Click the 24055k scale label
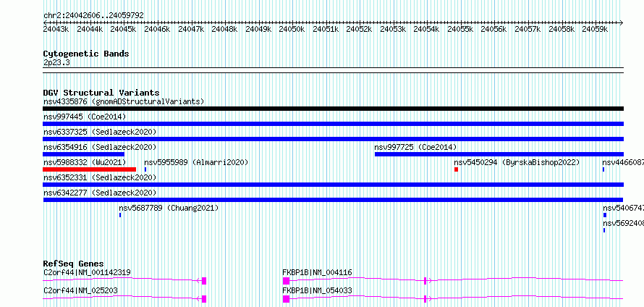The image size is (644, 307). (460, 29)
